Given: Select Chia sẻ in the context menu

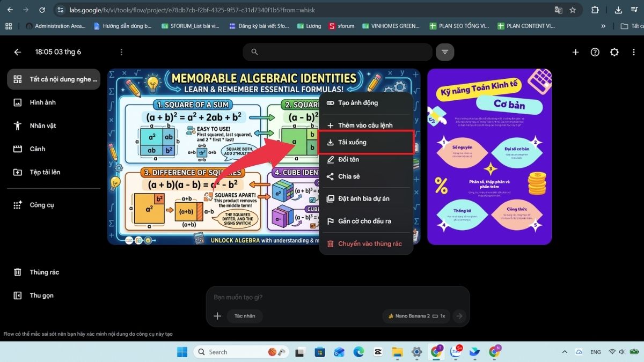Looking at the screenshot, I should 366,176.
